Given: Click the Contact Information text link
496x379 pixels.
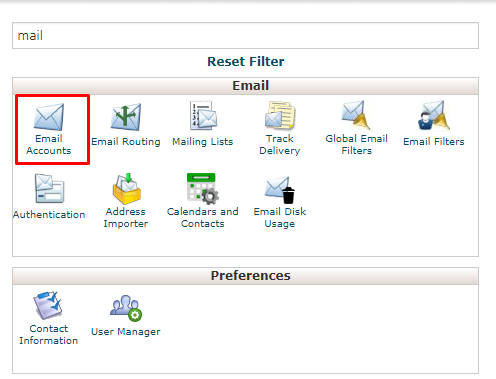Looking at the screenshot, I should pyautogui.click(x=49, y=334).
